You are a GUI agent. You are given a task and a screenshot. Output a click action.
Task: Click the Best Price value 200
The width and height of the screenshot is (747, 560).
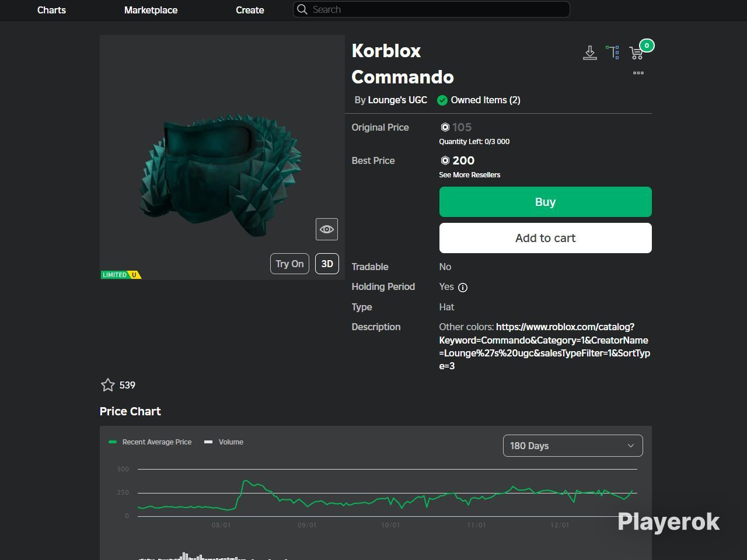[463, 160]
